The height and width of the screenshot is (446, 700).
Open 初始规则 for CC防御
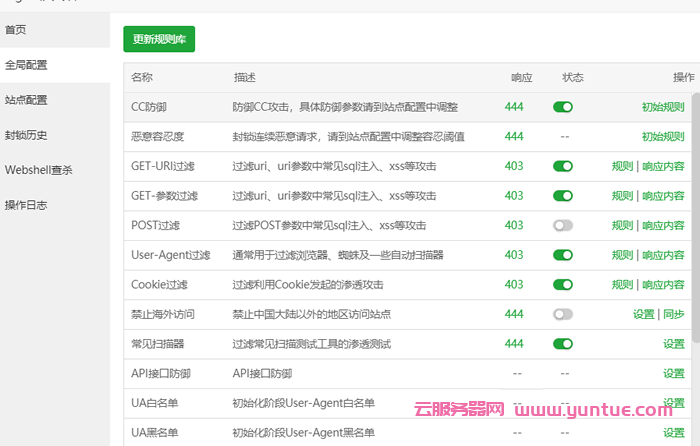pyautogui.click(x=662, y=107)
